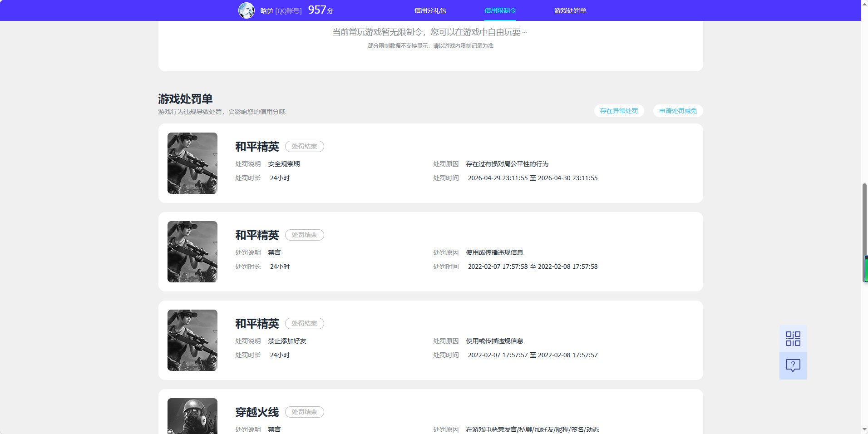Image resolution: width=868 pixels, height=434 pixels.
Task: Click 穿越火线 game title
Action: (257, 412)
